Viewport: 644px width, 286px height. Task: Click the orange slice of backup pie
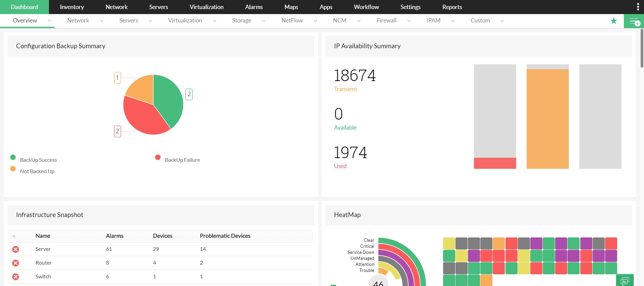(143, 89)
